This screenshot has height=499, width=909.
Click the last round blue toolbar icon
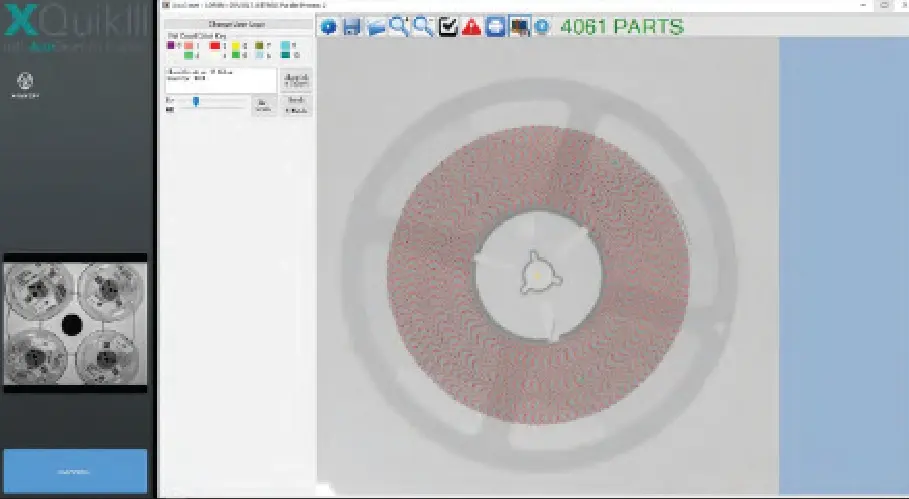click(x=542, y=27)
